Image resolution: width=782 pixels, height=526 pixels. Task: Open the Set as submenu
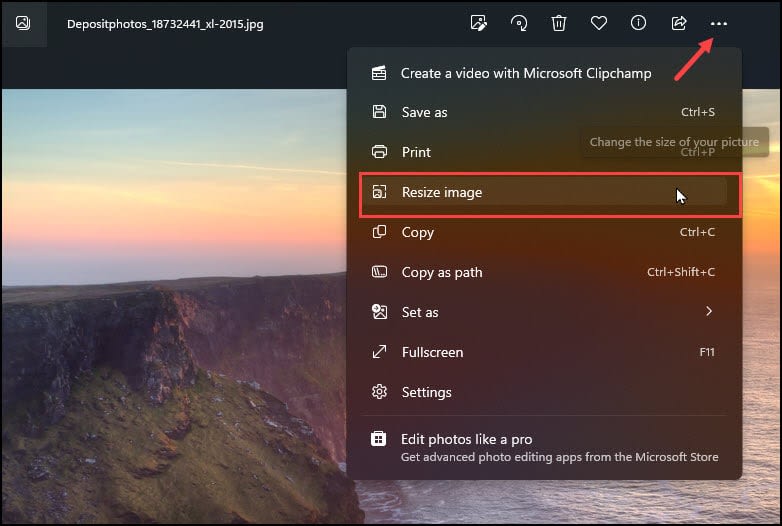click(x=545, y=312)
